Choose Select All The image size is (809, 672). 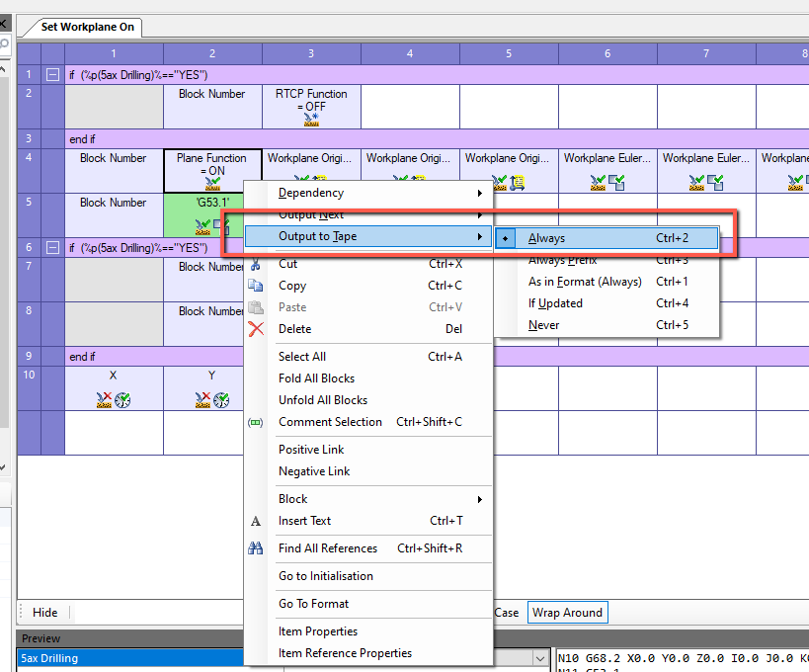(368, 357)
